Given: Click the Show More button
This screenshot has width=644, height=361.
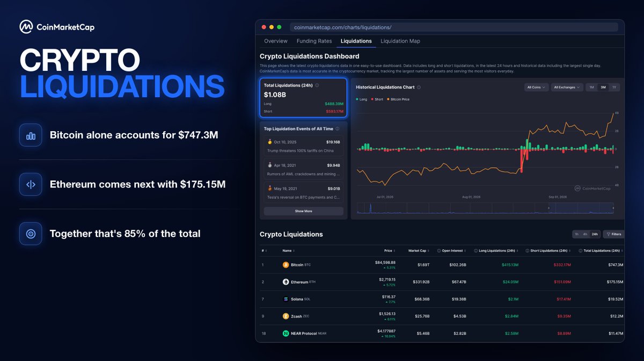Looking at the screenshot, I should pyautogui.click(x=304, y=211).
